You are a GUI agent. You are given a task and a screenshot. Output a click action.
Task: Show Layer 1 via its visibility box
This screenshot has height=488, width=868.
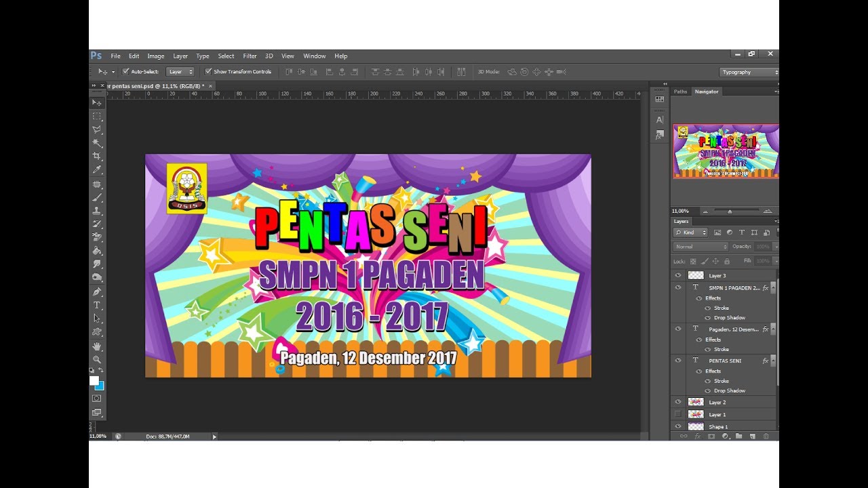click(x=677, y=414)
